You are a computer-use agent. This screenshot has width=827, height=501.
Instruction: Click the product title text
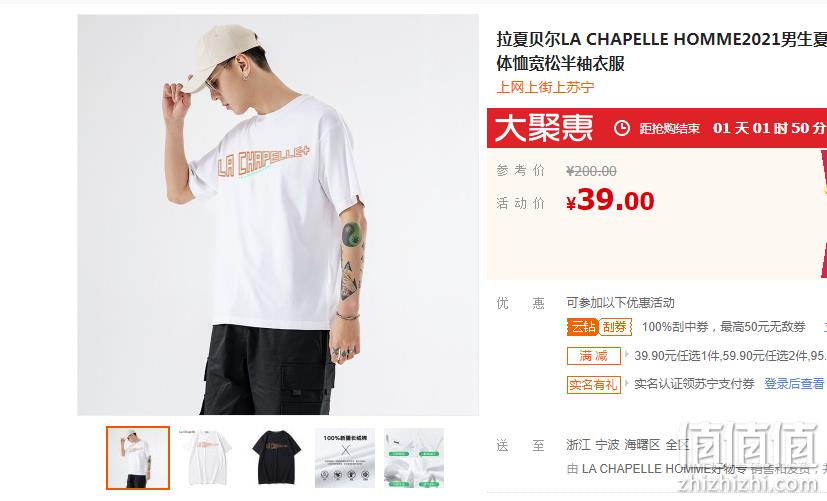point(661,51)
